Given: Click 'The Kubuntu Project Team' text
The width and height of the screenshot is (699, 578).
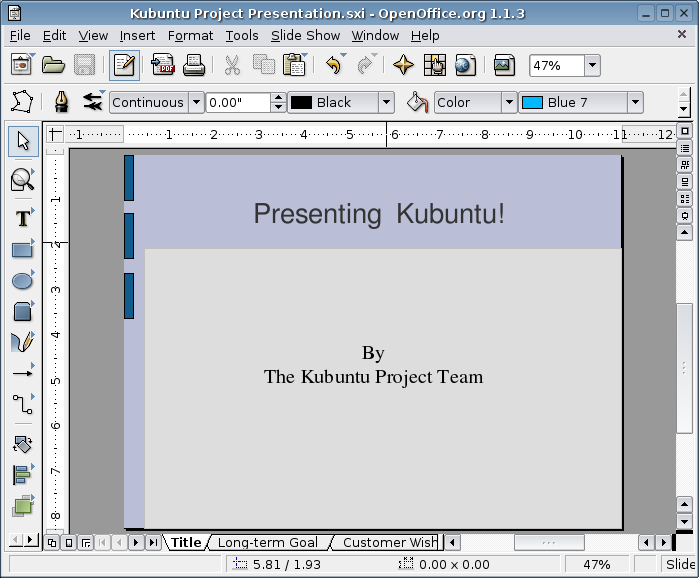Looking at the screenshot, I should [373, 377].
